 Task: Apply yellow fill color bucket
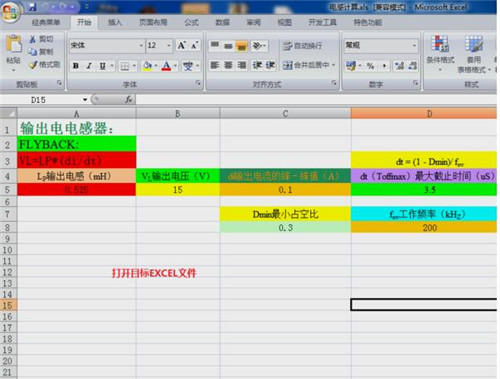coord(147,66)
